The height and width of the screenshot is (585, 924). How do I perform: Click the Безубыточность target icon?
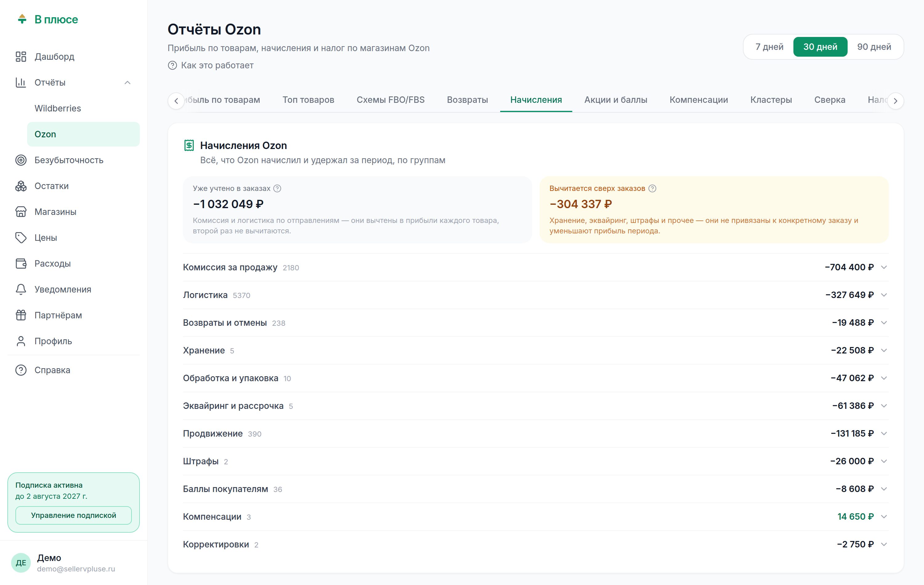[21, 160]
